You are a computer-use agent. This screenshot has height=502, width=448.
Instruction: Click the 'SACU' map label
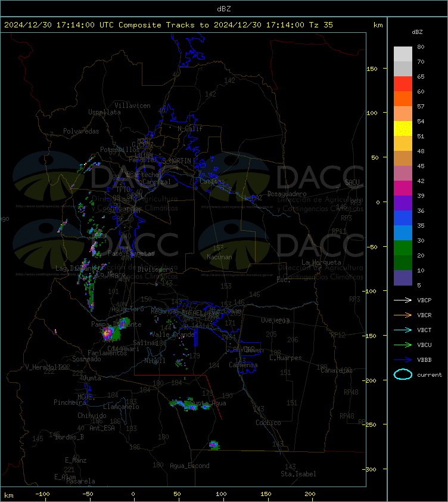pyautogui.click(x=352, y=182)
